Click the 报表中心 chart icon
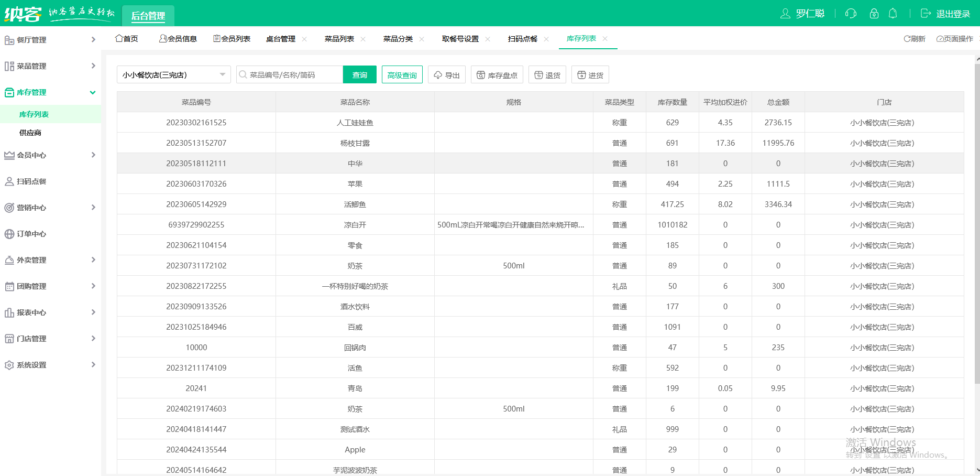The width and height of the screenshot is (980, 476). [x=9, y=312]
